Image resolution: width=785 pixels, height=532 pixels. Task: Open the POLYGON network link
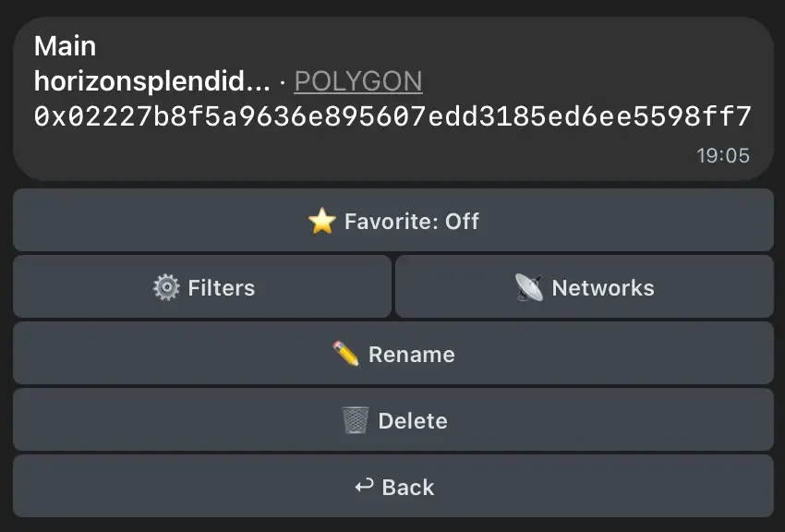pos(357,81)
